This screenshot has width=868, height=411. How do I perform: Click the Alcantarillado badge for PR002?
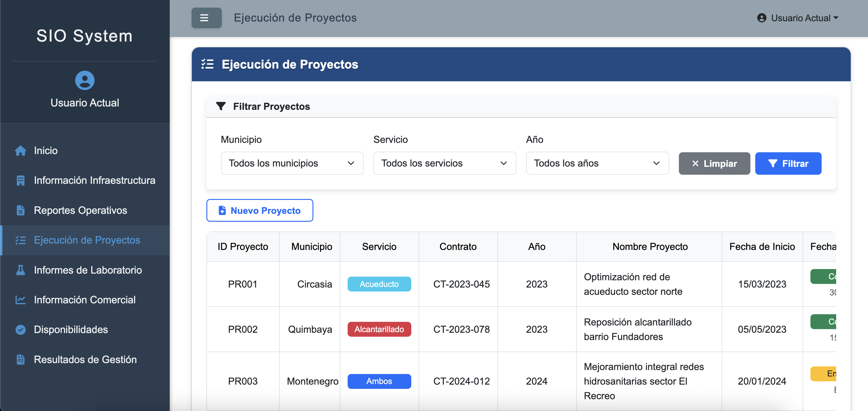[x=379, y=329]
